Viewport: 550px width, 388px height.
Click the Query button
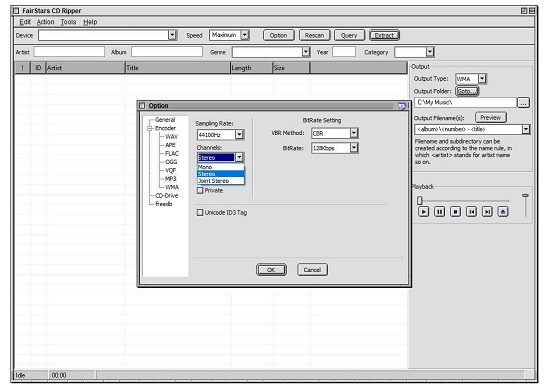pyautogui.click(x=349, y=35)
